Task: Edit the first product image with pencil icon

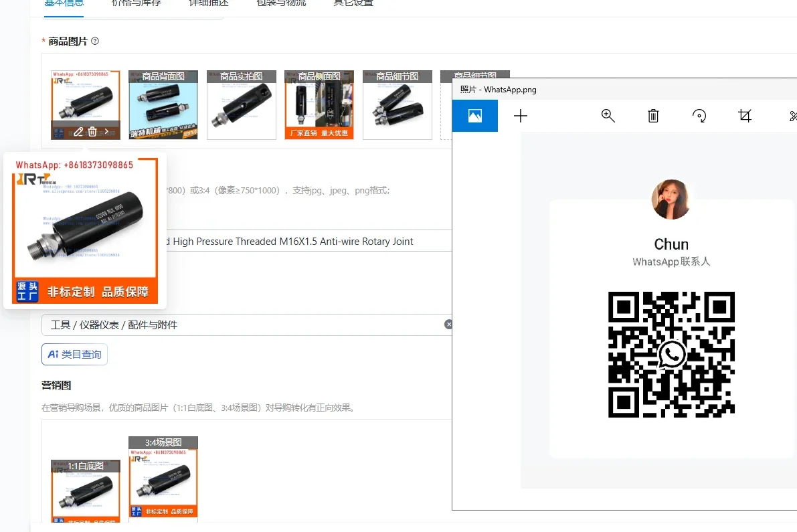Action: point(78,132)
